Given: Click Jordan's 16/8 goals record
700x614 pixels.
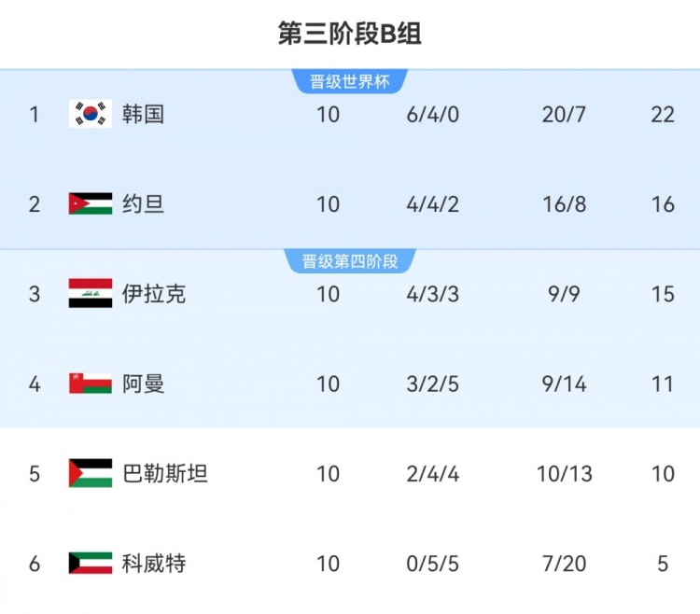Looking at the screenshot, I should [x=564, y=203].
